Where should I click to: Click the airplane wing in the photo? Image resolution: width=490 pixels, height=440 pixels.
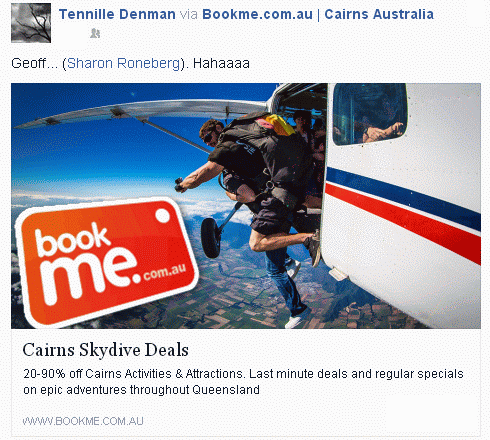(140, 112)
